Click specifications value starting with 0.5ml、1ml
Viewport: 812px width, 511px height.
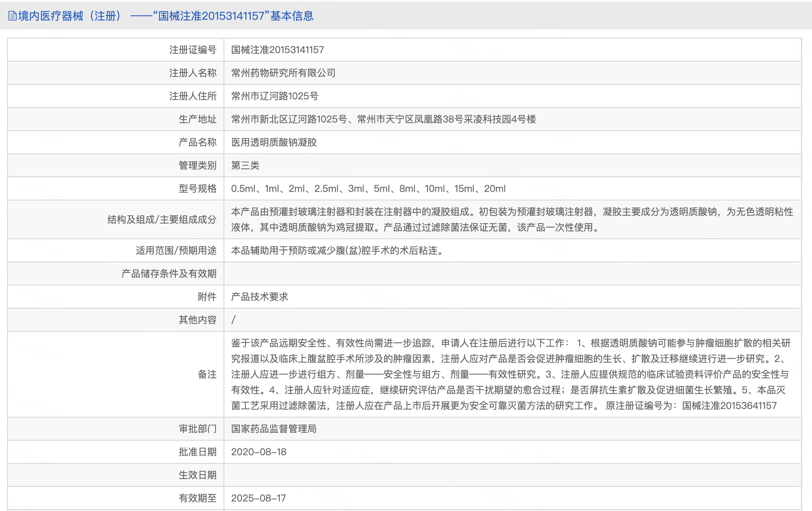click(368, 189)
